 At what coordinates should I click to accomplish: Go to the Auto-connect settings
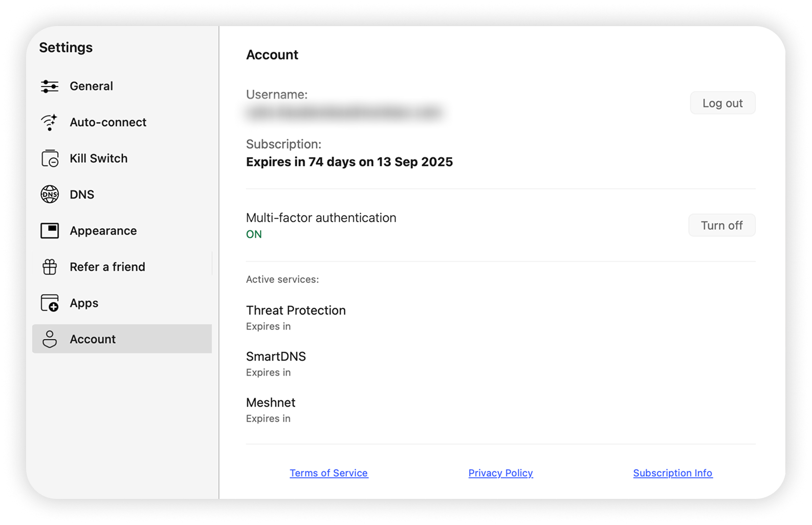[108, 122]
